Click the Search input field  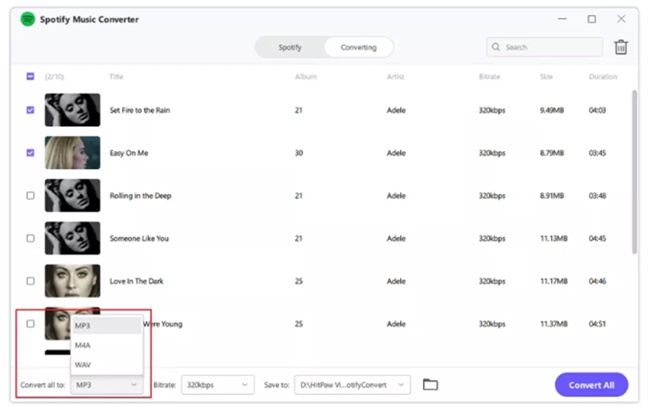click(550, 47)
